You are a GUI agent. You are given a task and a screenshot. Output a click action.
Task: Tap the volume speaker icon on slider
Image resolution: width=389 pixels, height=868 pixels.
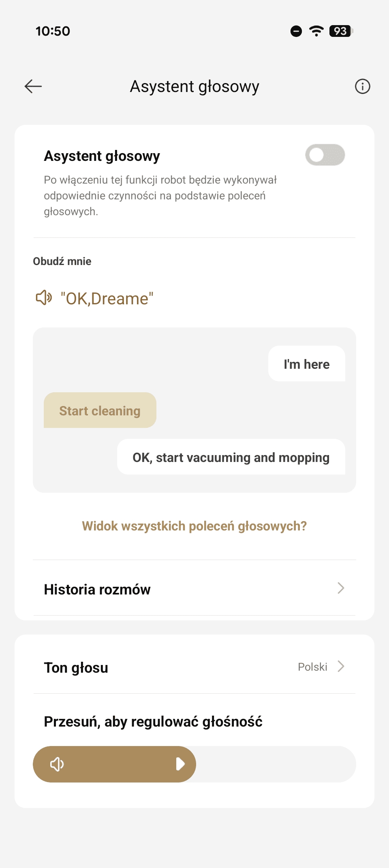point(57,764)
